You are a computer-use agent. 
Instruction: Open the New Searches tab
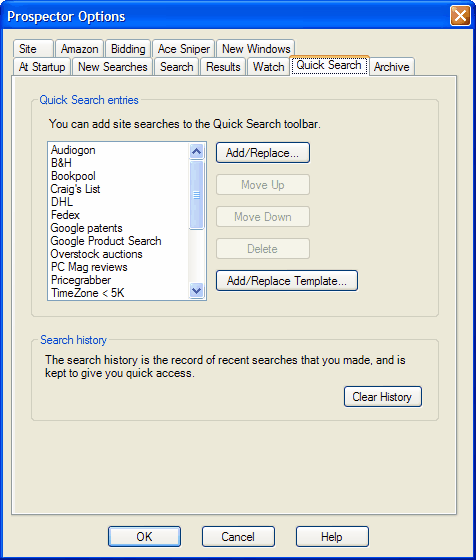(x=112, y=67)
